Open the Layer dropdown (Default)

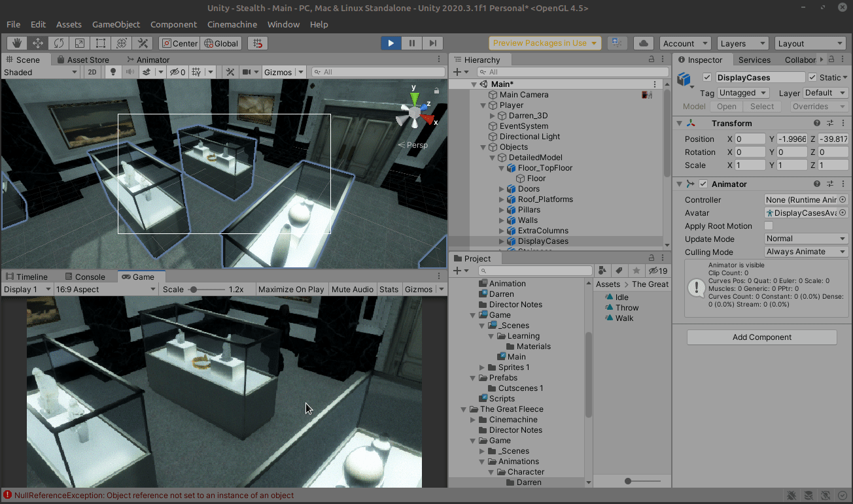[825, 93]
